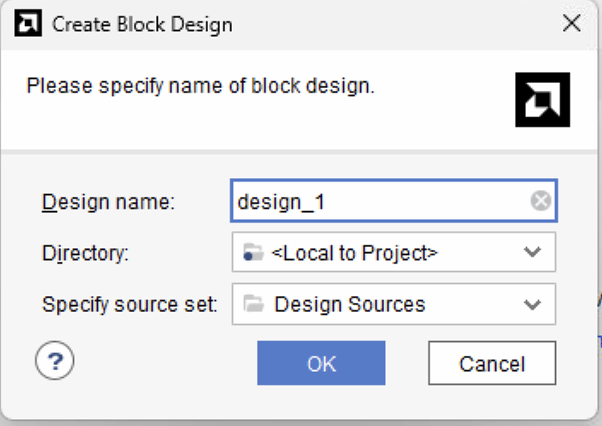
Task: Open help using the question mark button
Action: pos(55,363)
